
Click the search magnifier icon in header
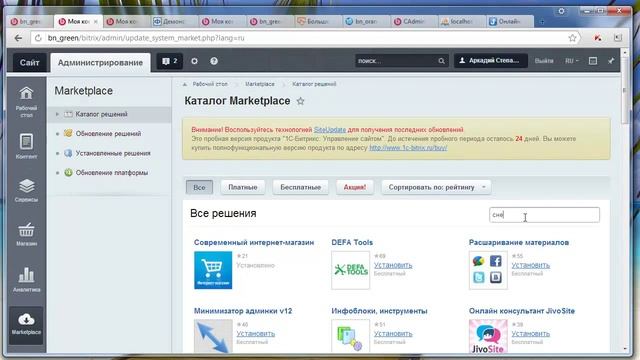coord(441,61)
